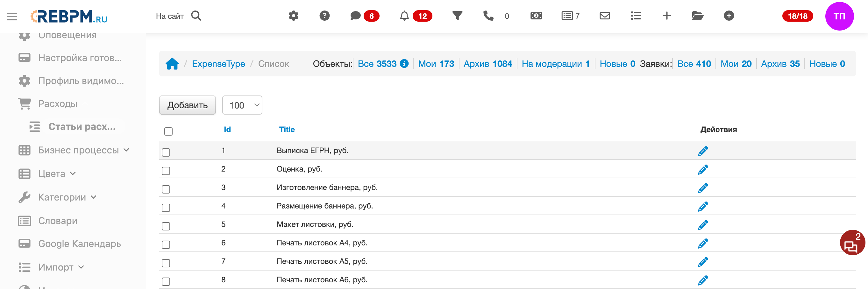Click the search magnifier icon
Viewport: 868px width, 289px height.
pyautogui.click(x=196, y=16)
